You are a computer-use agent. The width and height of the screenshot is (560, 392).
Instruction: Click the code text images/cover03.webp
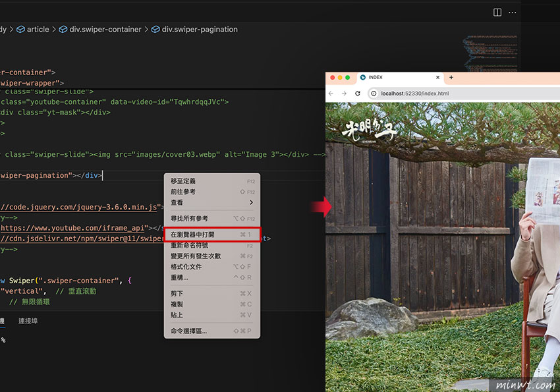tap(177, 155)
